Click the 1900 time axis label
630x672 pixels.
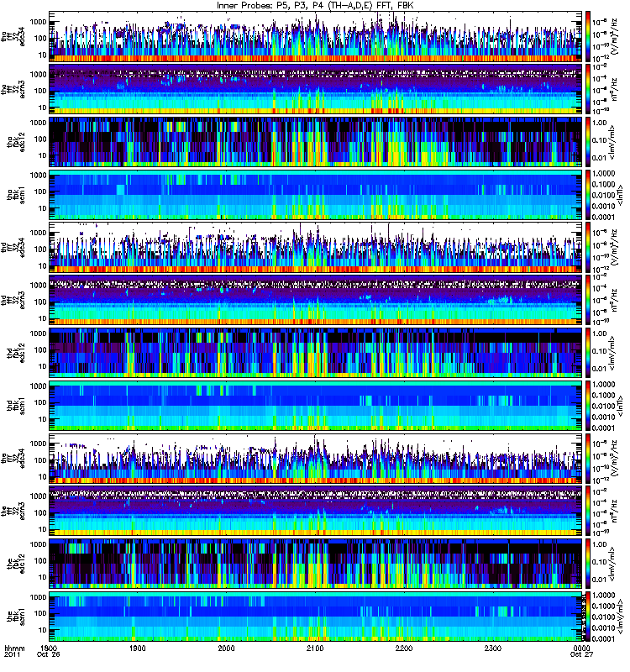(x=138, y=648)
